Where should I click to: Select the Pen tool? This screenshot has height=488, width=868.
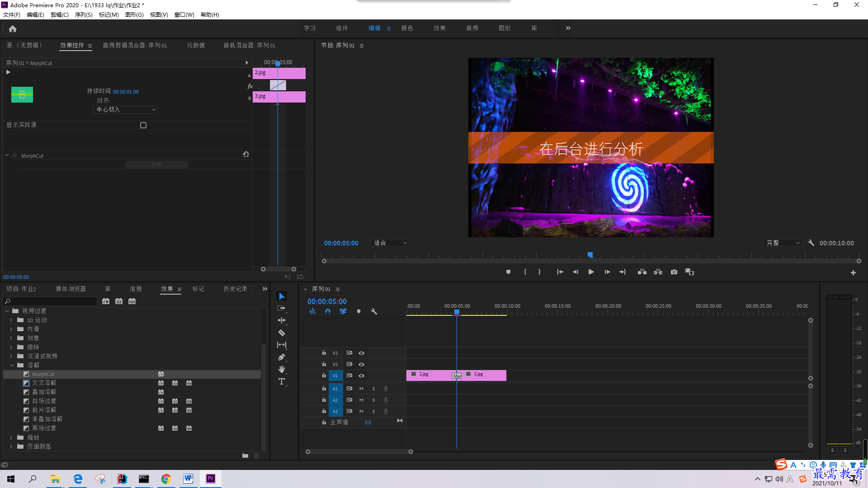pyautogui.click(x=282, y=357)
